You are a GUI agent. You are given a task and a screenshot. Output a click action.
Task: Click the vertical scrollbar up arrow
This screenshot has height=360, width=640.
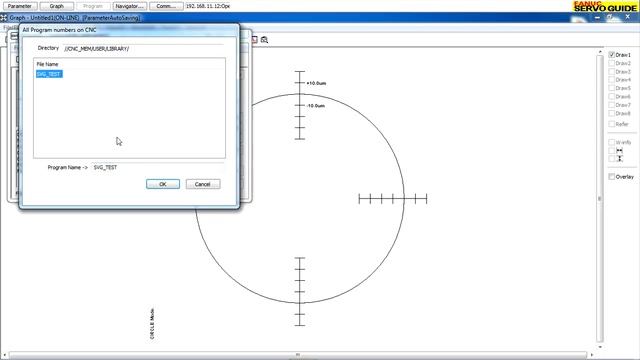[600, 52]
